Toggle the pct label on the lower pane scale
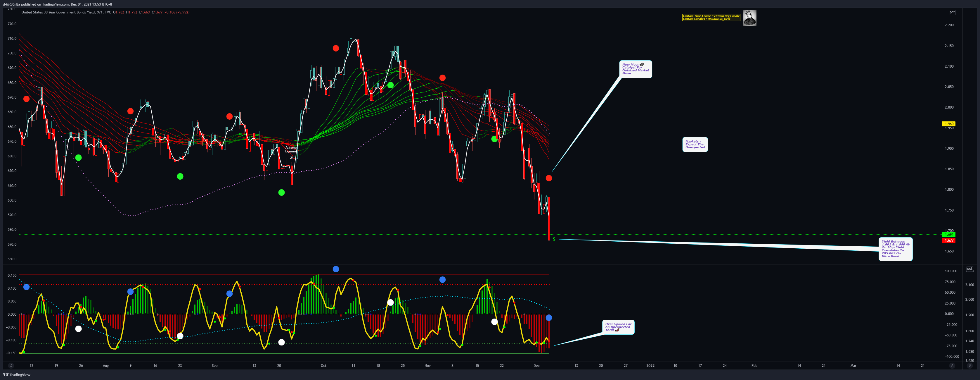Image resolution: width=980 pixels, height=380 pixels. (969, 269)
